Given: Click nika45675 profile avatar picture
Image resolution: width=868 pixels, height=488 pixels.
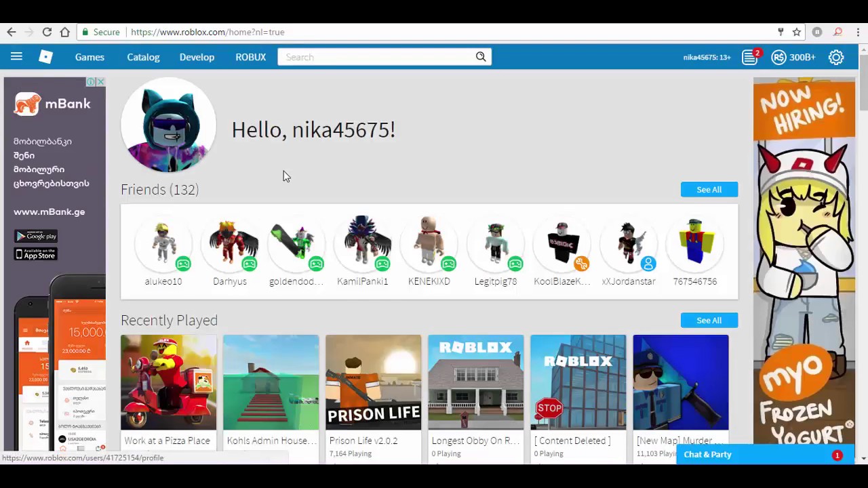Looking at the screenshot, I should pos(168,125).
